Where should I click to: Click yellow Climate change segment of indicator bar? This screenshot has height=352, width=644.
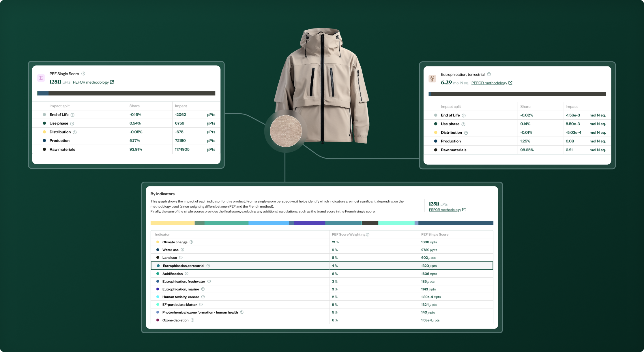click(172, 223)
